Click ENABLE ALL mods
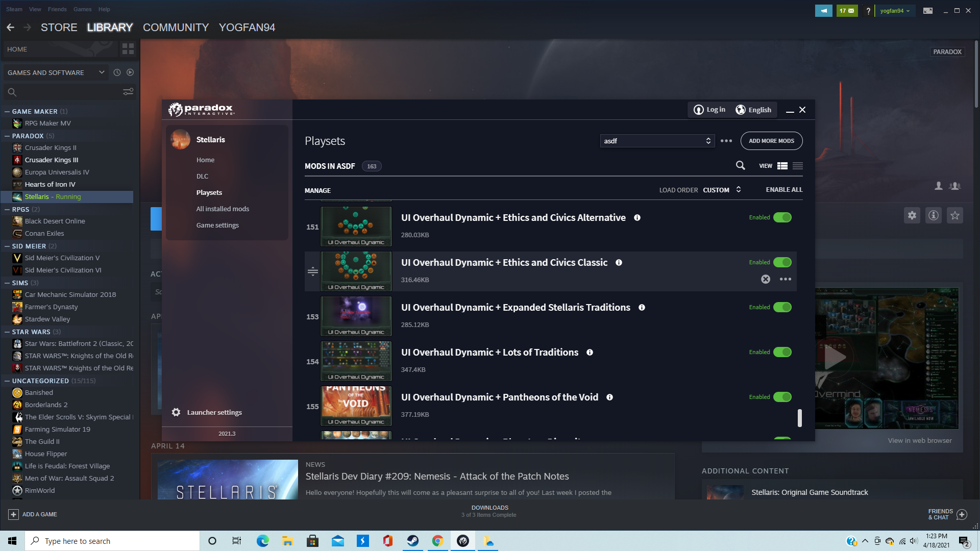The height and width of the screenshot is (551, 980). (x=784, y=190)
